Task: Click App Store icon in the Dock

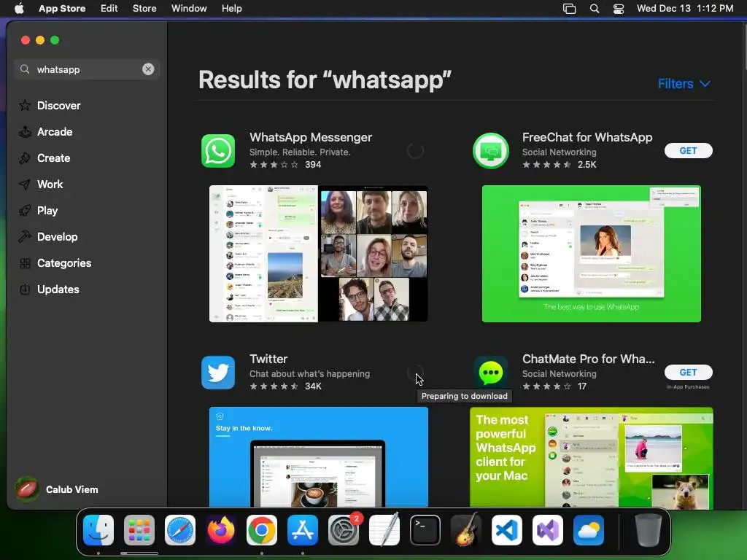Action: 303,530
